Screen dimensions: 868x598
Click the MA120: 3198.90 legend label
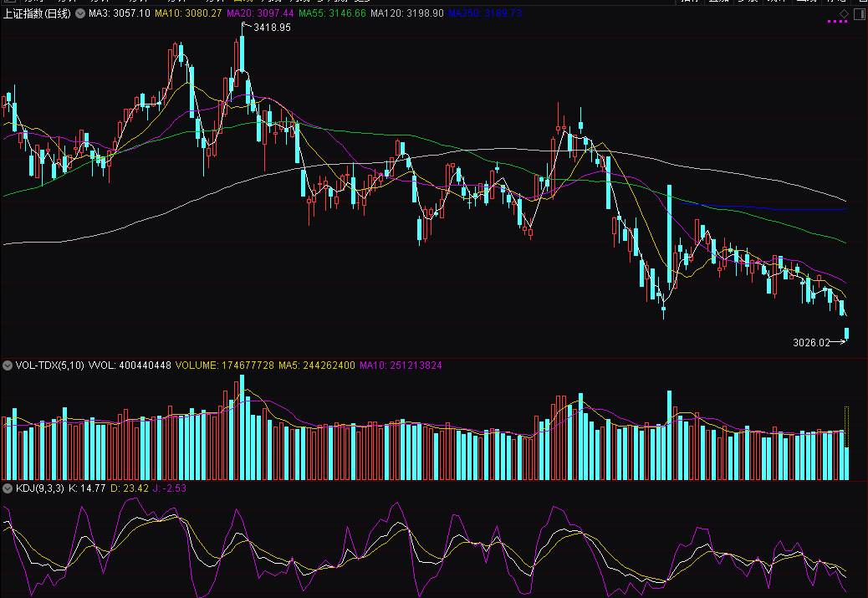coord(407,14)
